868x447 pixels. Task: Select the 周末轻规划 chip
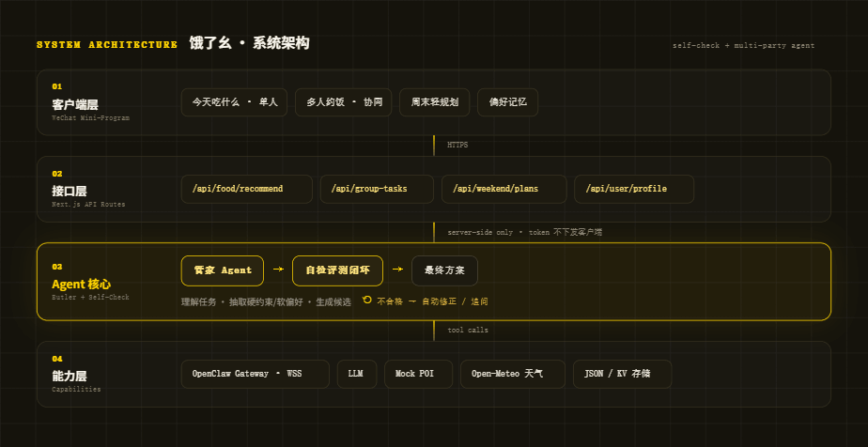coord(435,102)
